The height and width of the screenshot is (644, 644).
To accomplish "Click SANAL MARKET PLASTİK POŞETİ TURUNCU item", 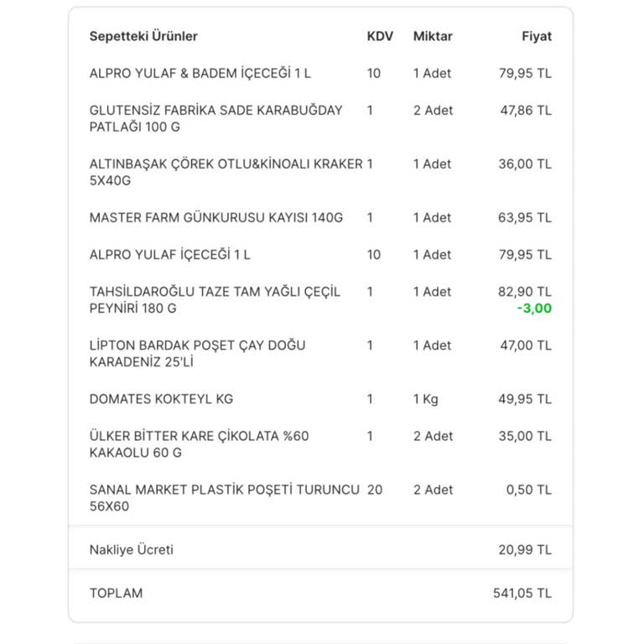I will point(224,498).
